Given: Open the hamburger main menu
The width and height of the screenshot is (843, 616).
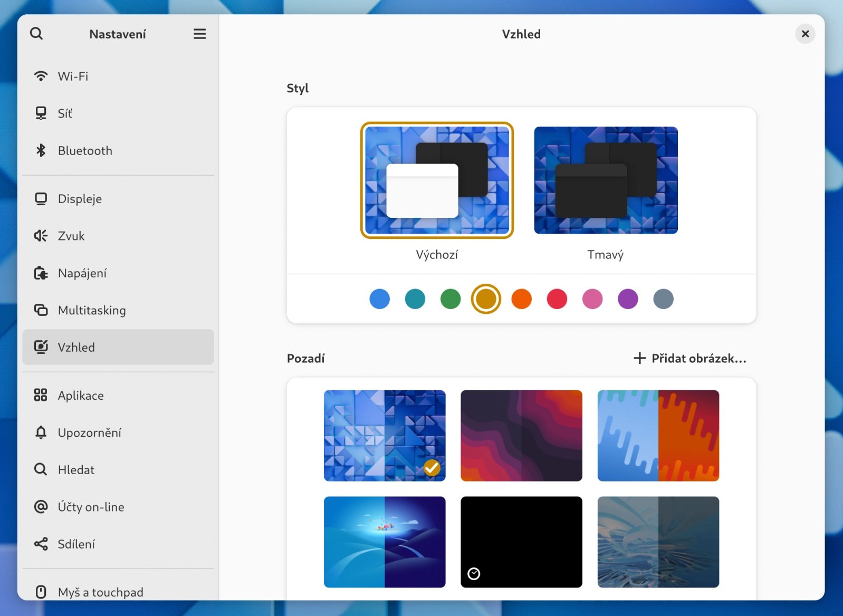Looking at the screenshot, I should 199,34.
